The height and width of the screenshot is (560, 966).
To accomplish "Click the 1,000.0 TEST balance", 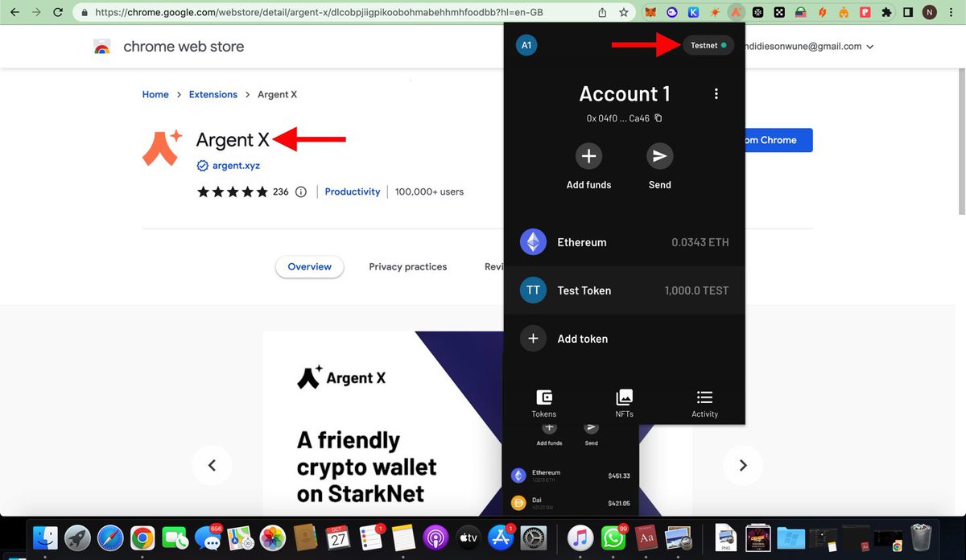I will click(x=697, y=290).
